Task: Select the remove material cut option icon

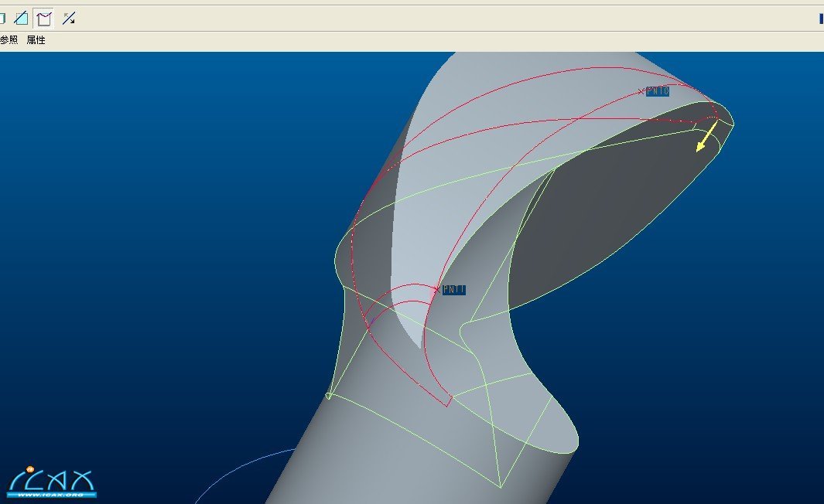Action: 21,19
